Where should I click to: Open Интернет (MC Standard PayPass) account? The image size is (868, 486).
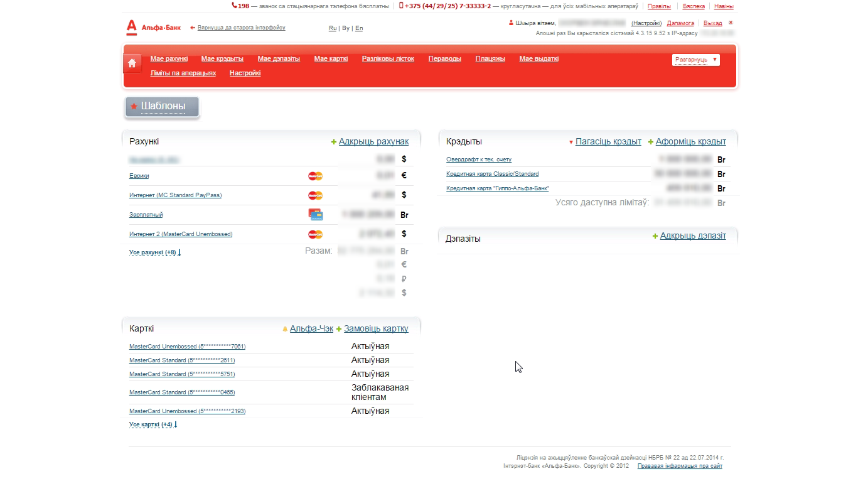tap(176, 195)
